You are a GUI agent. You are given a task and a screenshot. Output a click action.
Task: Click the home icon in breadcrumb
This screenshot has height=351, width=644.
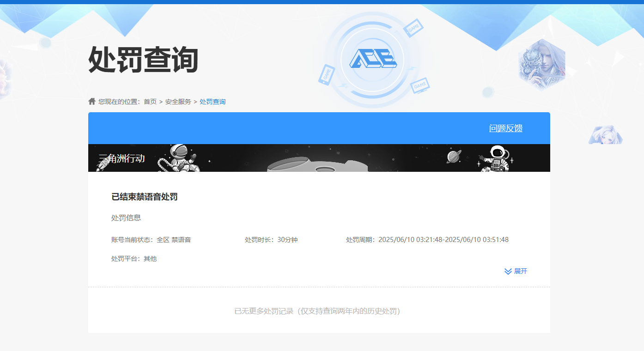92,101
